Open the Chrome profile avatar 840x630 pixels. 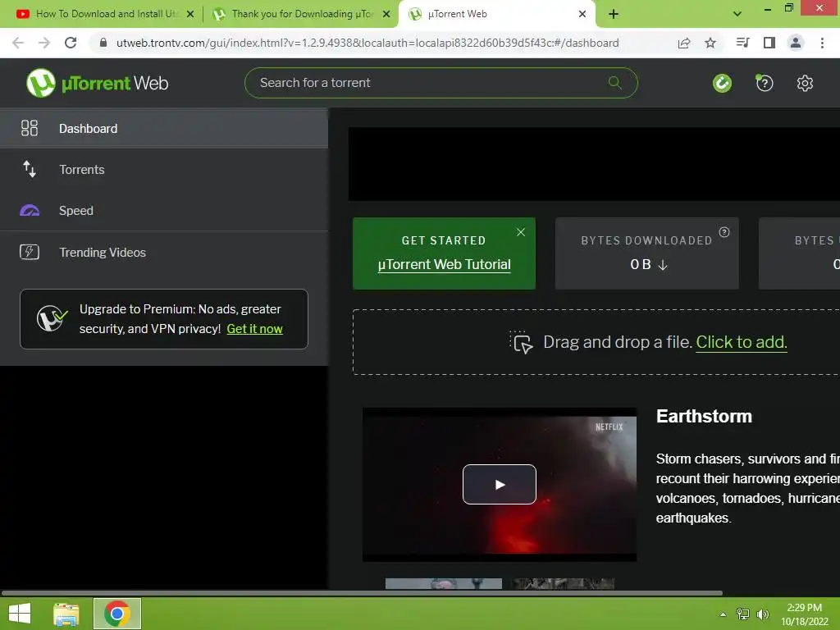click(x=796, y=43)
